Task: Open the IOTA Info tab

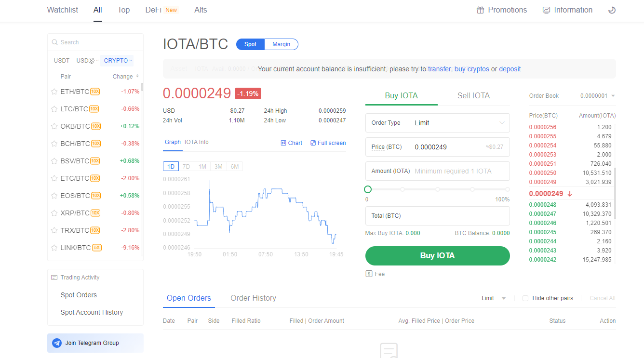Action: tap(197, 142)
